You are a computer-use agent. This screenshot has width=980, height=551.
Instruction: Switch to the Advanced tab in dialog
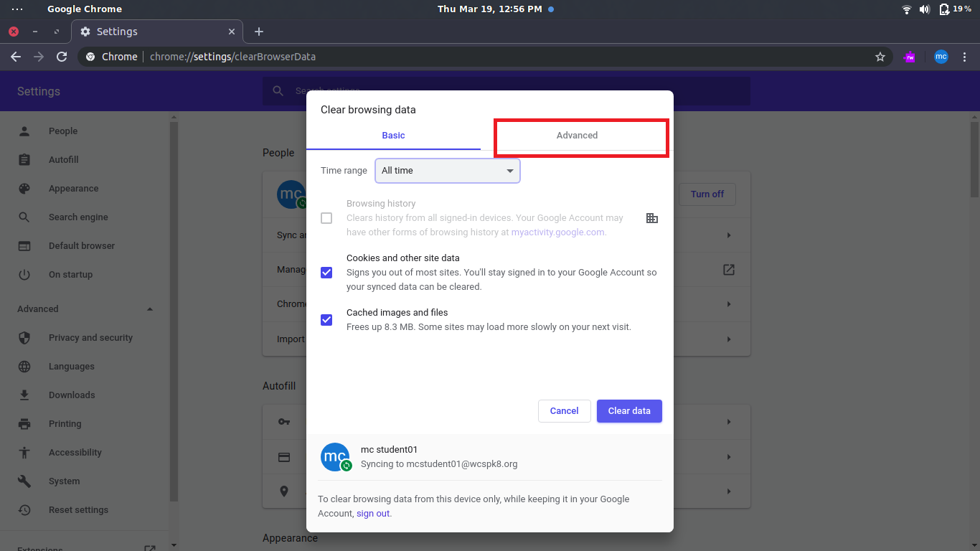pos(577,135)
